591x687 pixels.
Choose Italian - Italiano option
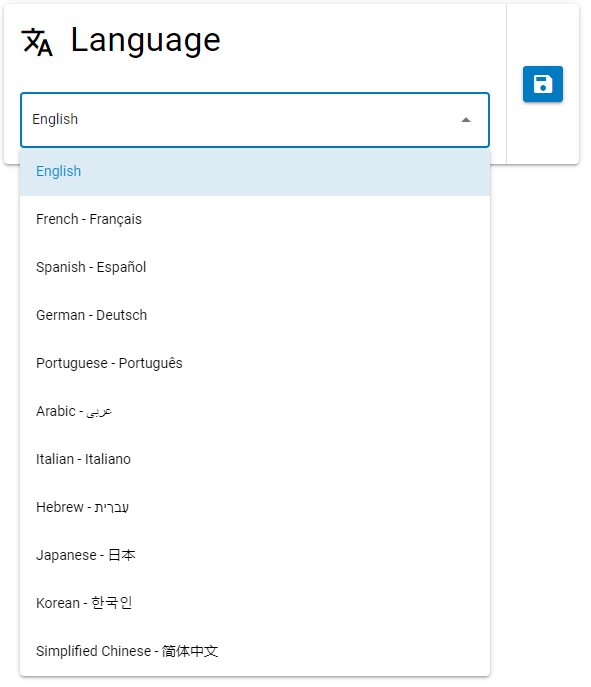point(255,459)
